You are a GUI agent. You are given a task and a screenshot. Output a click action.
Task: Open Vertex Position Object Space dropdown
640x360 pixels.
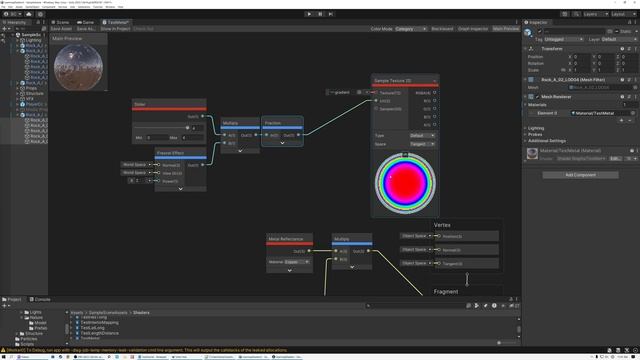416,236
